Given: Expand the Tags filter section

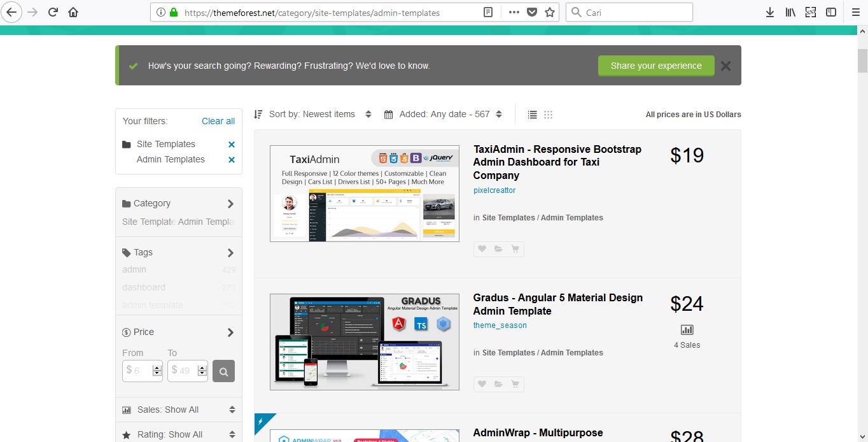Looking at the screenshot, I should click(178, 253).
